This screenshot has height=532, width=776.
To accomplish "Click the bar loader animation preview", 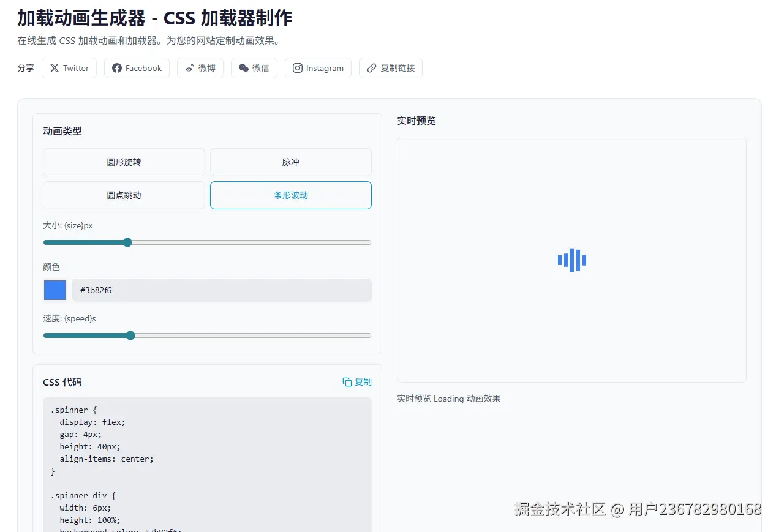I will (572, 260).
